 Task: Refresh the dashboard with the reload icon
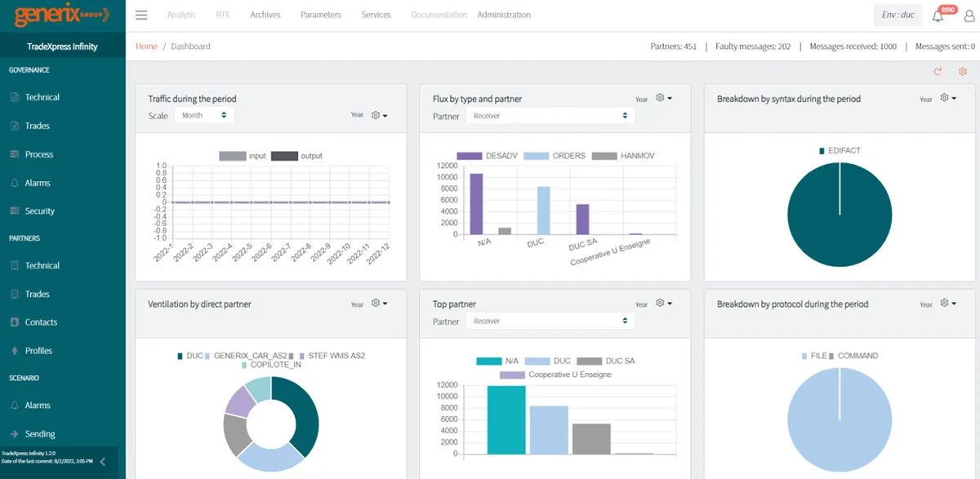pyautogui.click(x=938, y=72)
